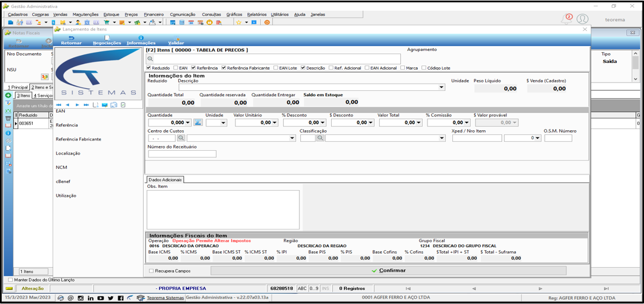Click the Validar toolbar button

tap(176, 40)
